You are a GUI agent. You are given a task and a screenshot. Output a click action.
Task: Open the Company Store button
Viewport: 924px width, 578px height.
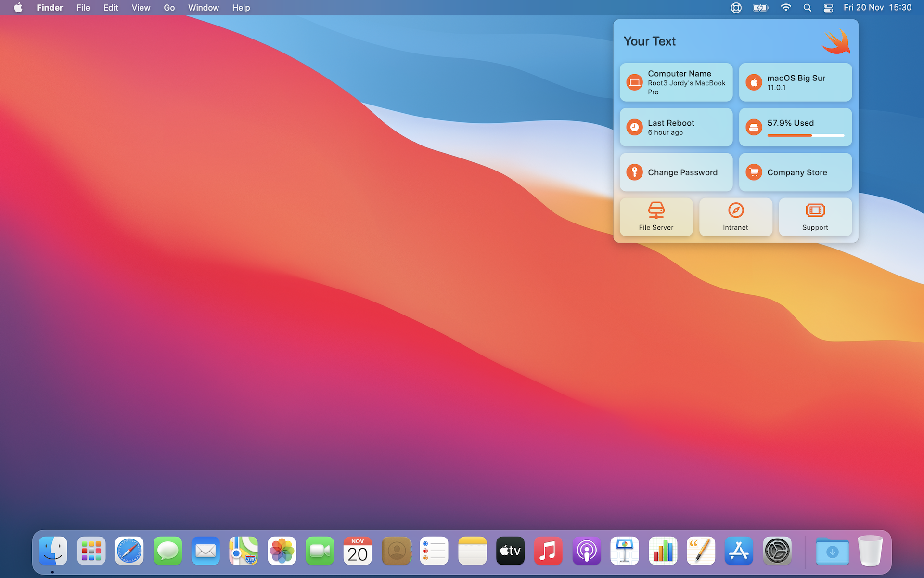tap(795, 172)
